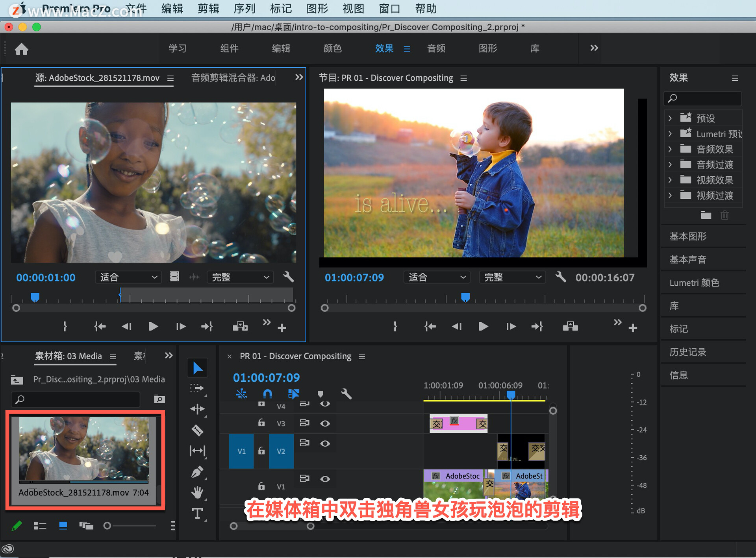This screenshot has height=558, width=756.
Task: Expand the 视频效果 folder
Action: 670,180
